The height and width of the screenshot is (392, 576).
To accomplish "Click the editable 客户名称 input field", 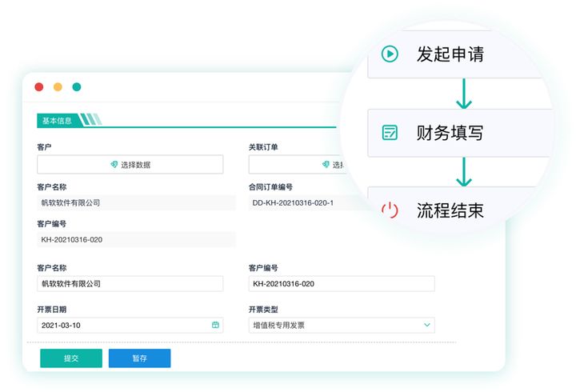I will 130,284.
